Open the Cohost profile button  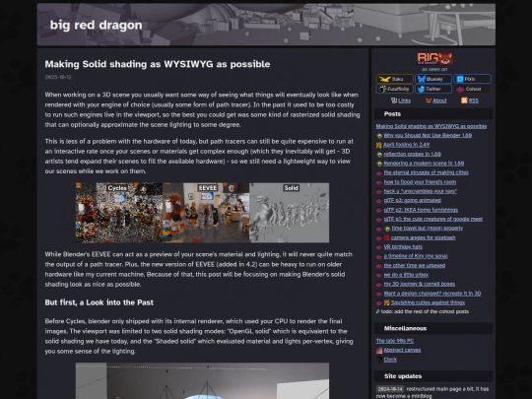[x=472, y=89]
